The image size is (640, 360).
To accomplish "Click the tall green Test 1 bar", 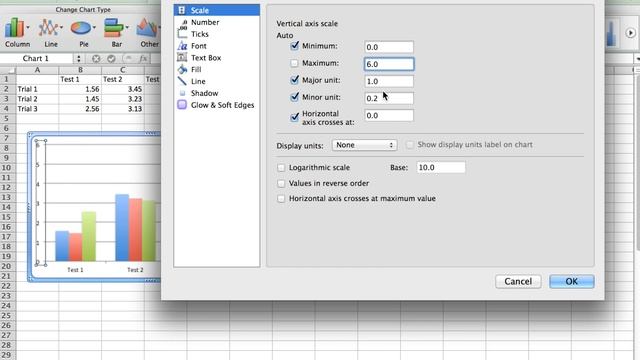I will click(x=89, y=236).
